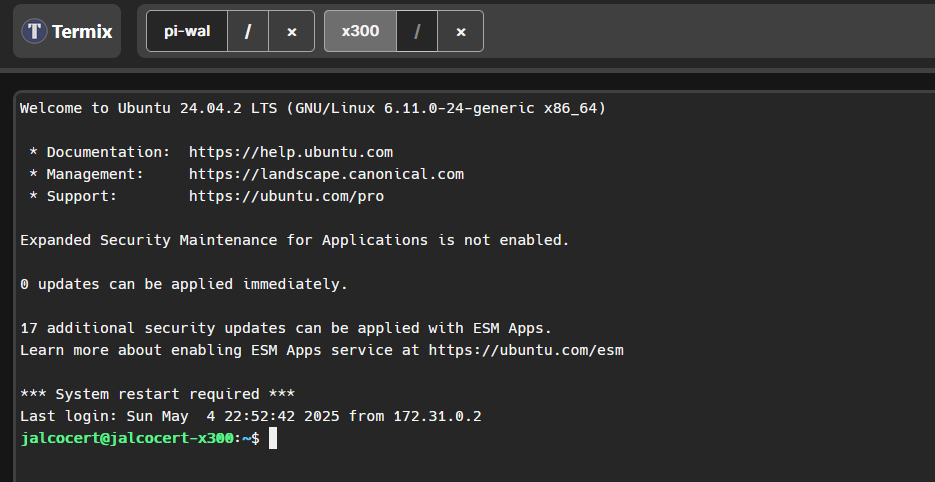Click the Termix app title text
The height and width of the screenshot is (482, 935).
pos(82,31)
